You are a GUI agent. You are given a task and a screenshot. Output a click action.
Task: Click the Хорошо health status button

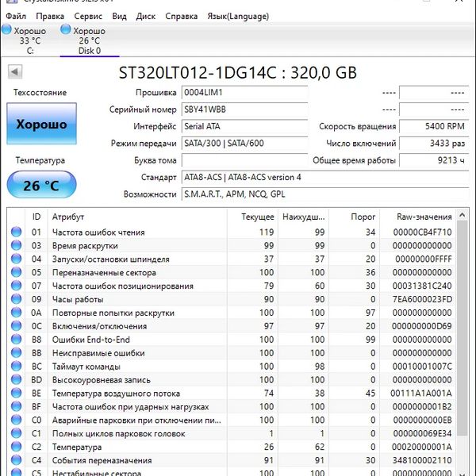(41, 124)
